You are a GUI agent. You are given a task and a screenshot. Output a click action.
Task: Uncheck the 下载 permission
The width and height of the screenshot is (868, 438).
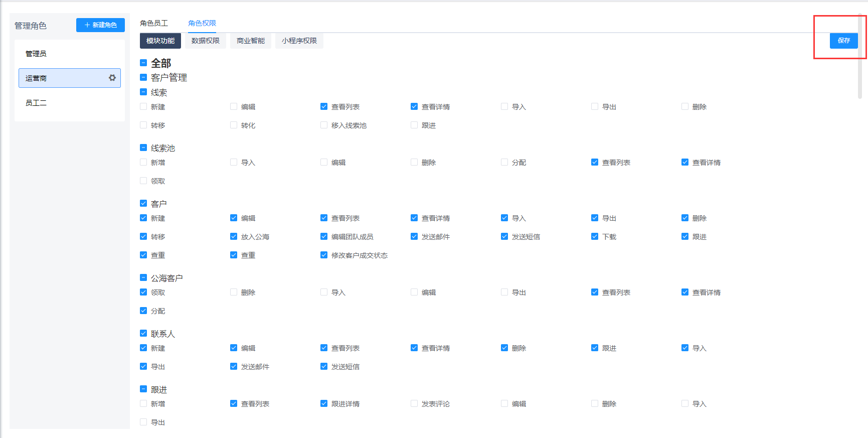pyautogui.click(x=595, y=237)
